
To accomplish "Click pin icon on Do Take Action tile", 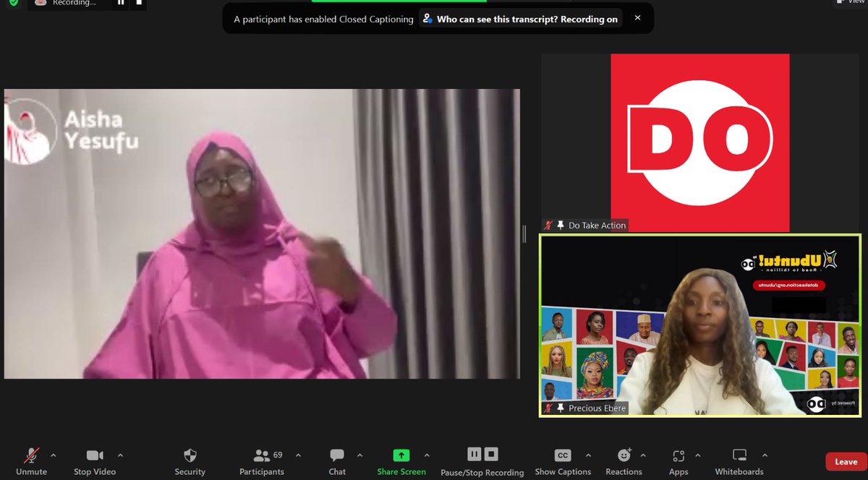I will [x=561, y=226].
